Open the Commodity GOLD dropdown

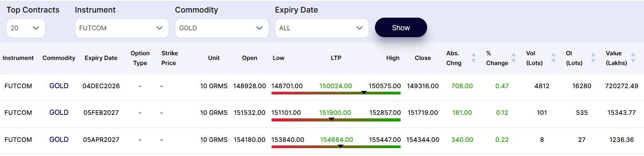click(x=222, y=28)
